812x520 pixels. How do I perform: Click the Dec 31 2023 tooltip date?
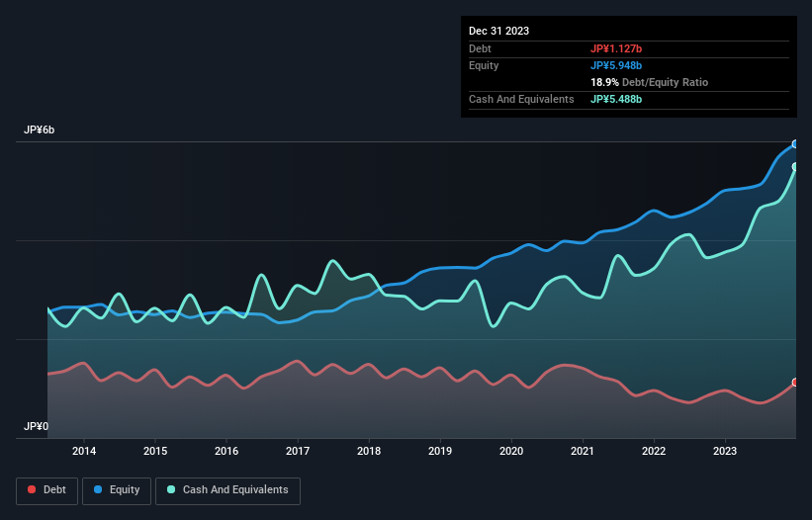[x=498, y=31]
